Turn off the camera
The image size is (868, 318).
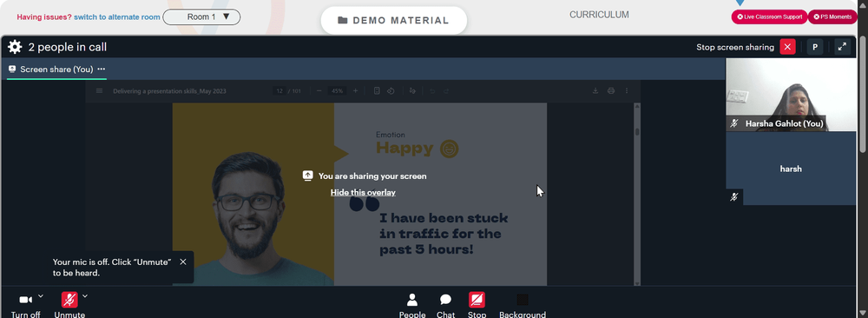pyautogui.click(x=25, y=305)
